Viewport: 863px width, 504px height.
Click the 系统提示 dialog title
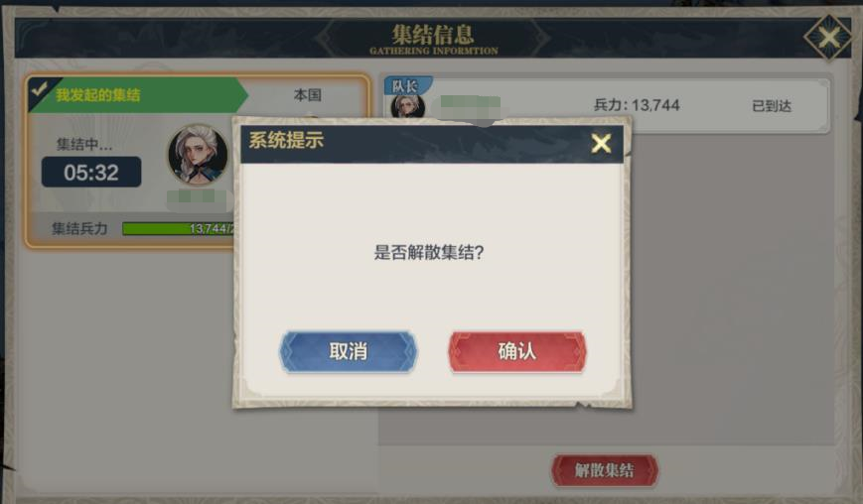(x=286, y=140)
